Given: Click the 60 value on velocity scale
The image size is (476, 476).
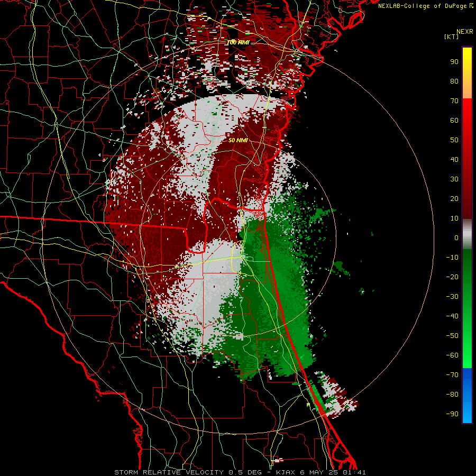Looking at the screenshot, I should [454, 120].
